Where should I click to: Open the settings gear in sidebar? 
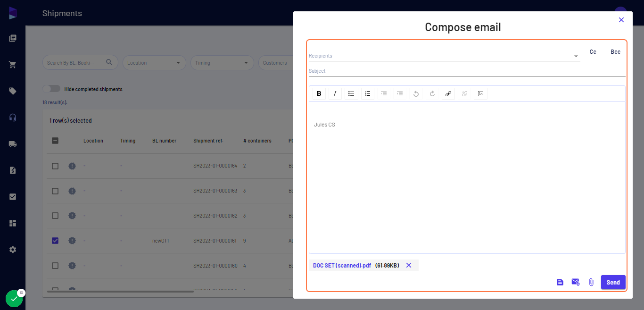click(13, 250)
